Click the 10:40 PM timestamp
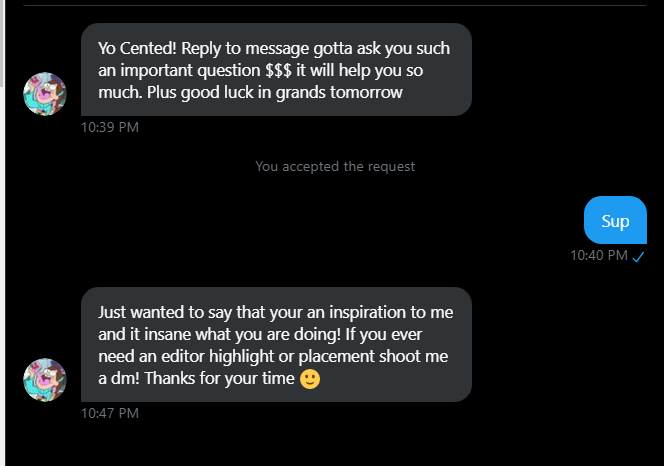 pos(599,256)
